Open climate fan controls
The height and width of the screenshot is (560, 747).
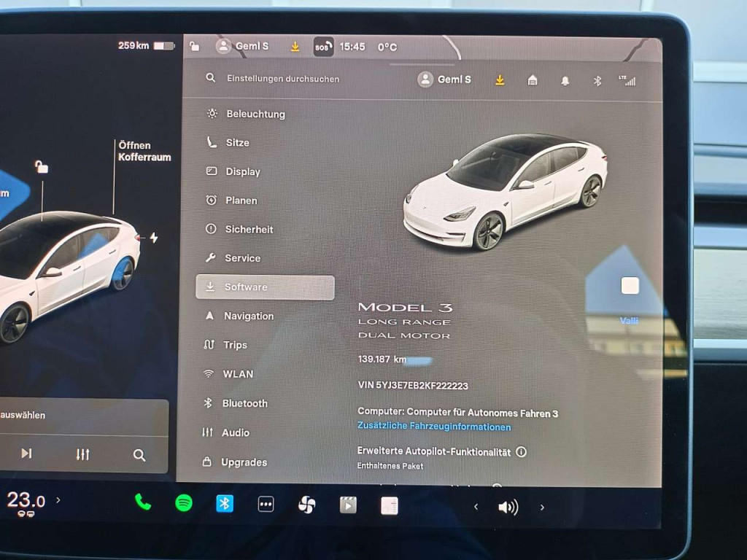[307, 505]
